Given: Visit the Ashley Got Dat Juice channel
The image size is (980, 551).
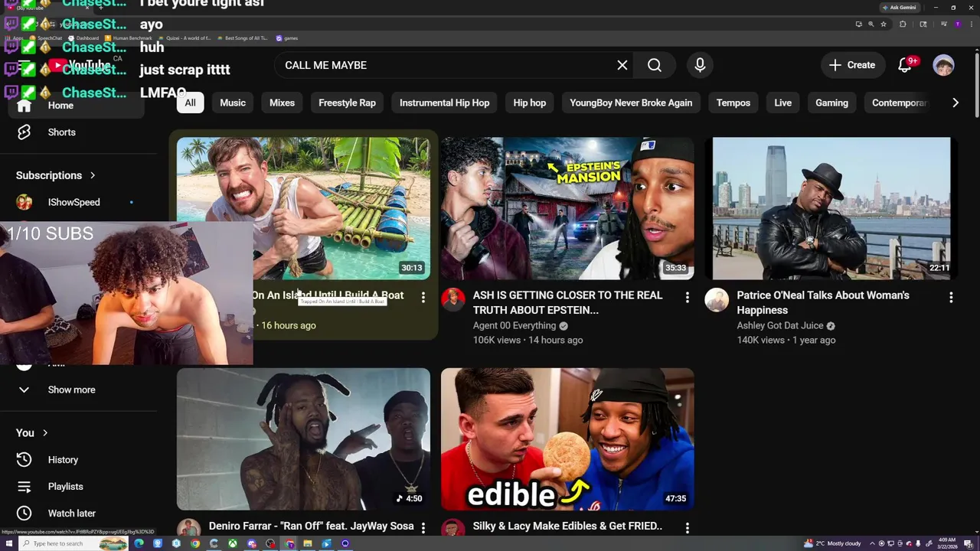Looking at the screenshot, I should 780,325.
